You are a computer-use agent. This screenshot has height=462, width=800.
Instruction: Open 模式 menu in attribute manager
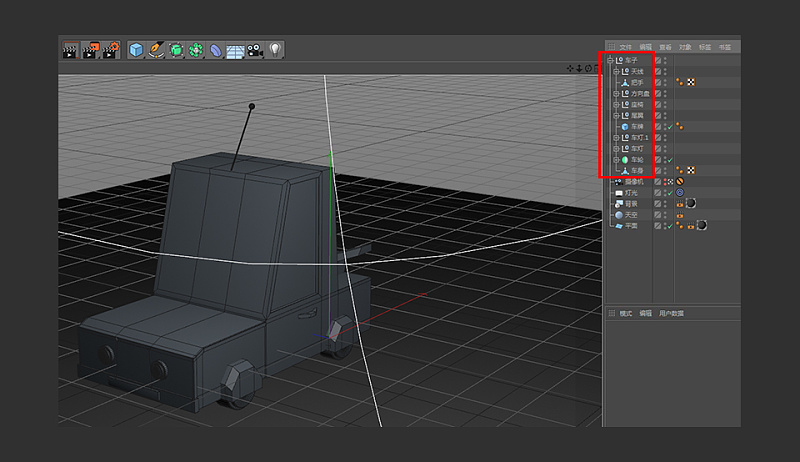click(x=626, y=313)
